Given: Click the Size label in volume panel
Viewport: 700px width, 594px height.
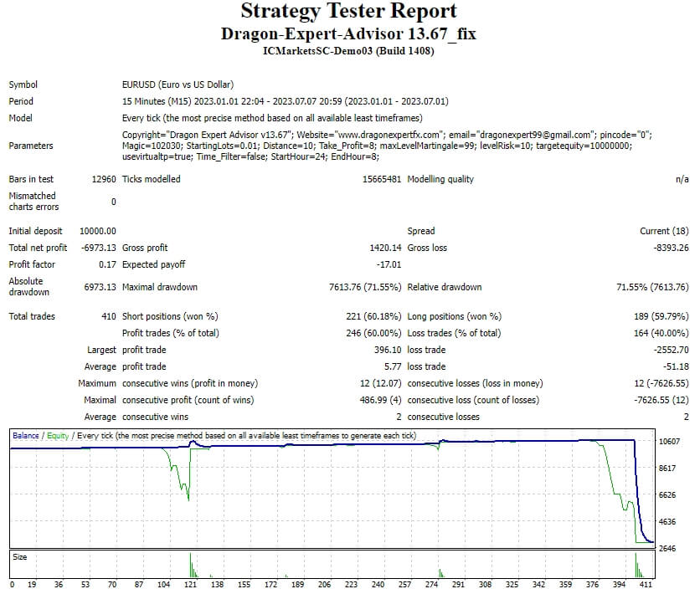Looking at the screenshot, I should point(19,557).
